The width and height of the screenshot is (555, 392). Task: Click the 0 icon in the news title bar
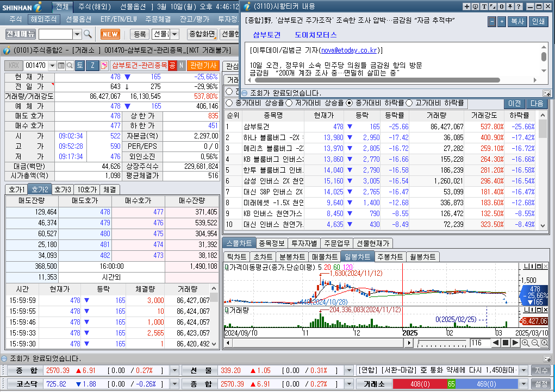pyautogui.click(x=502, y=7)
